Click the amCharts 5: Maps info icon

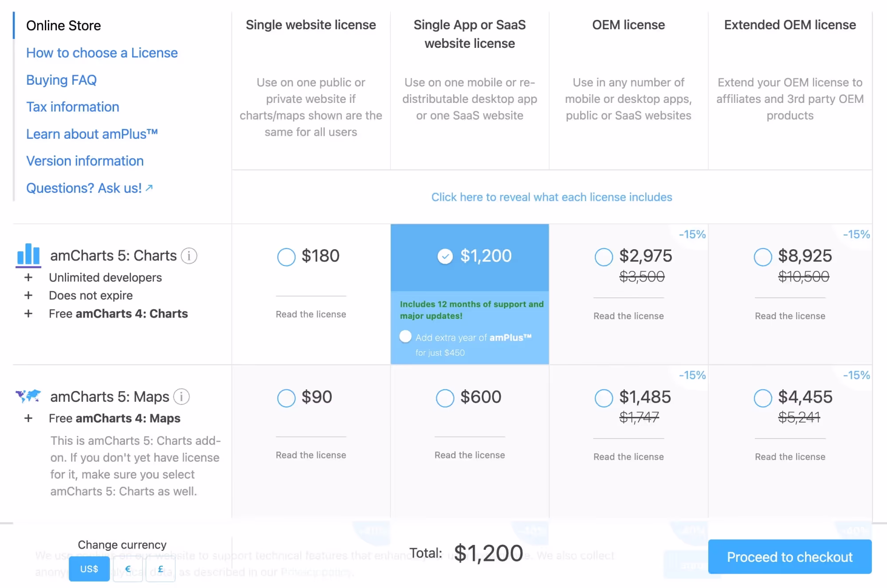point(181,396)
